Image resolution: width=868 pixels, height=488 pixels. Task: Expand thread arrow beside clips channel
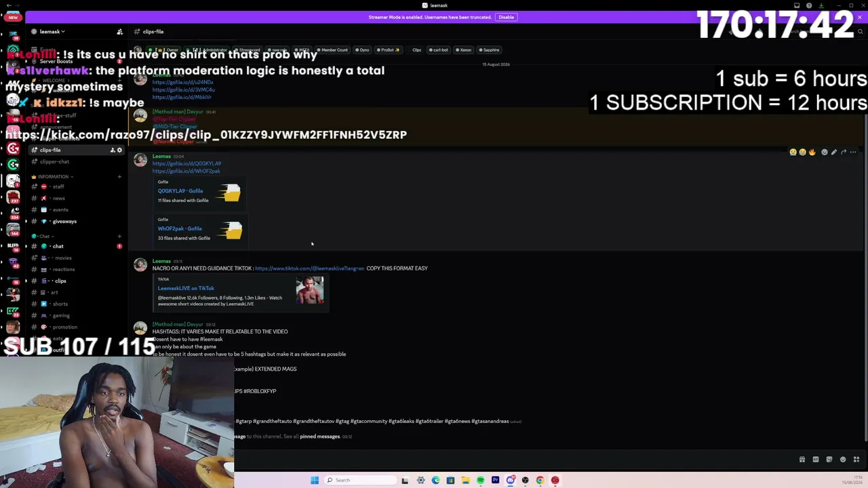click(x=26, y=281)
